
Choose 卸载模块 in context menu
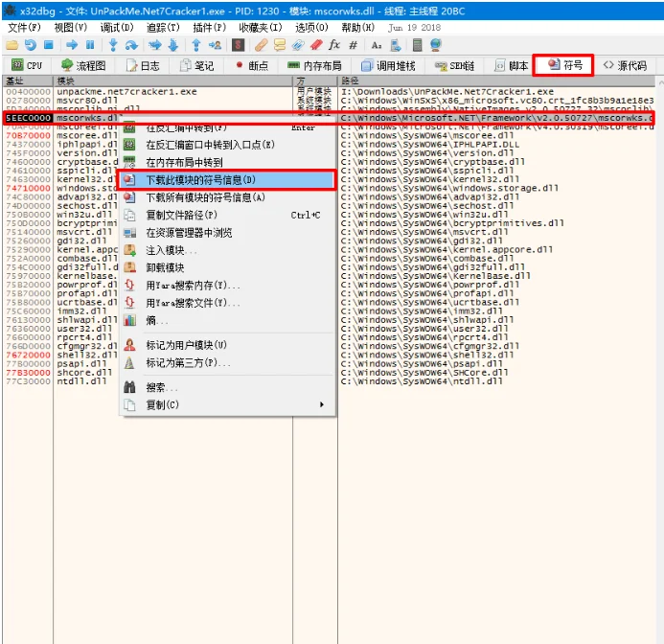pyautogui.click(x=228, y=267)
